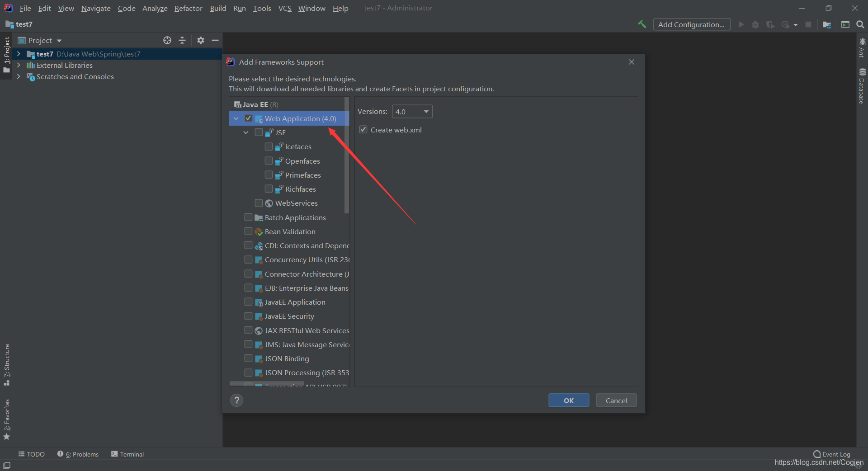Viewport: 868px width, 471px height.
Task: Open the Terminal tool window
Action: pyautogui.click(x=127, y=454)
